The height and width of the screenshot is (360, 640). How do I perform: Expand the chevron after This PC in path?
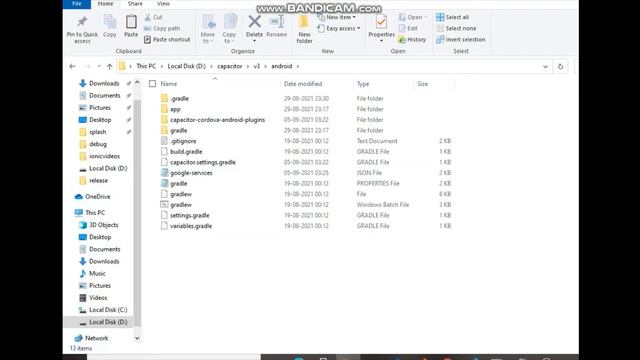162,66
